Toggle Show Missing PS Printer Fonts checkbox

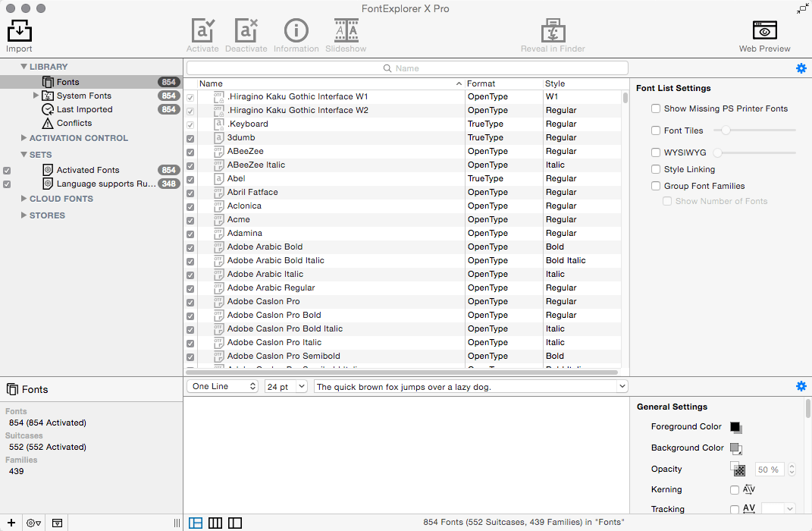click(x=656, y=108)
